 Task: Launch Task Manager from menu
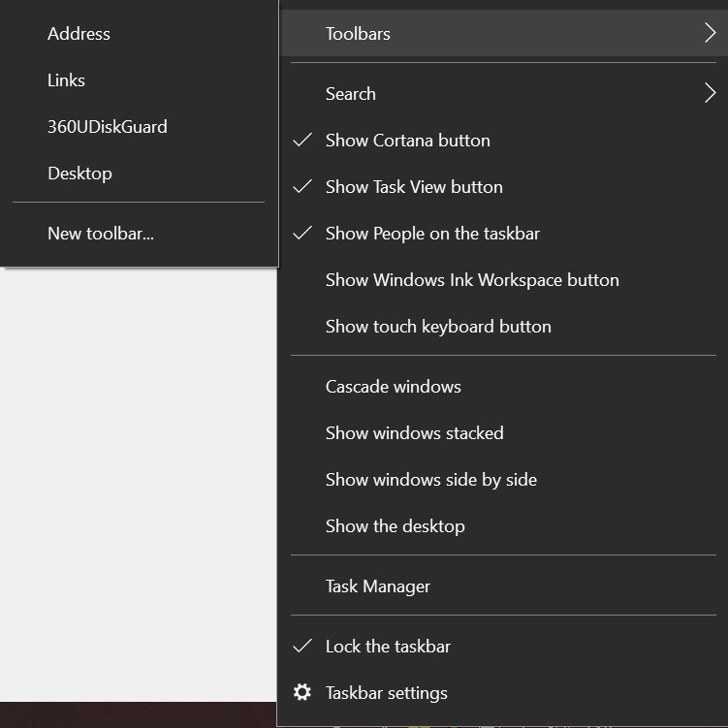(x=503, y=586)
